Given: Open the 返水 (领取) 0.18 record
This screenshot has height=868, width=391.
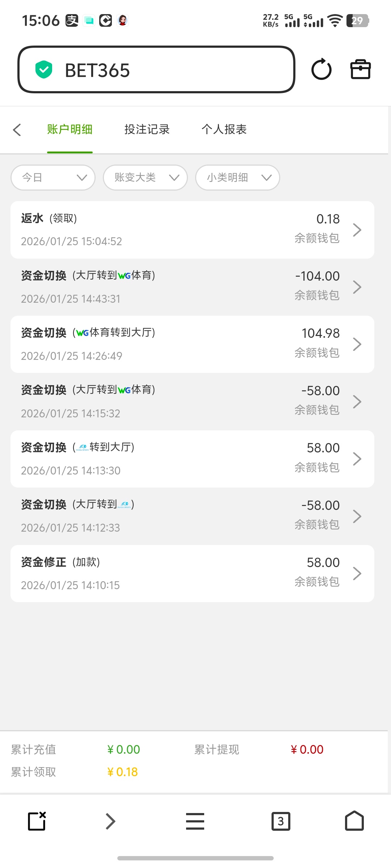Looking at the screenshot, I should pyautogui.click(x=192, y=230).
